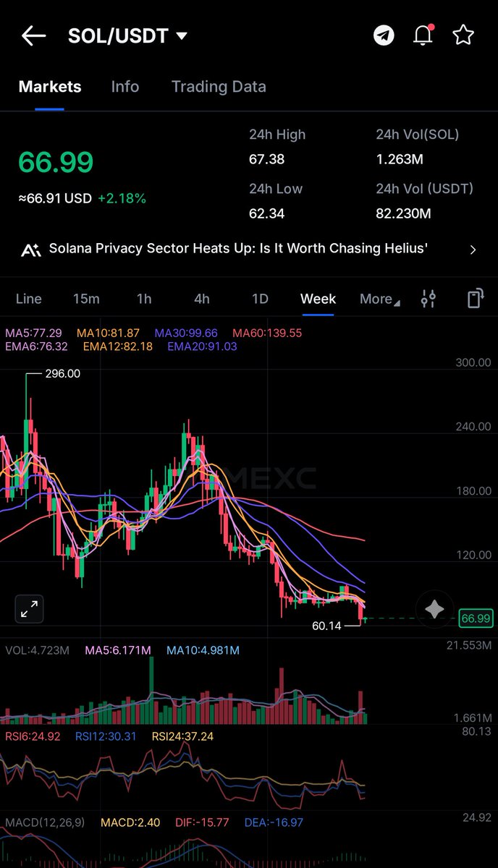
Task: Open the Trading Data tab
Action: (219, 87)
